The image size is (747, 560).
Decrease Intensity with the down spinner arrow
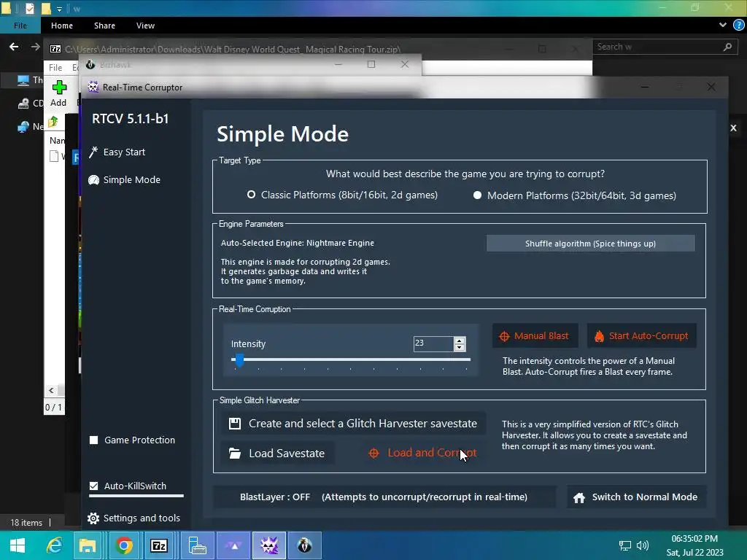point(460,348)
